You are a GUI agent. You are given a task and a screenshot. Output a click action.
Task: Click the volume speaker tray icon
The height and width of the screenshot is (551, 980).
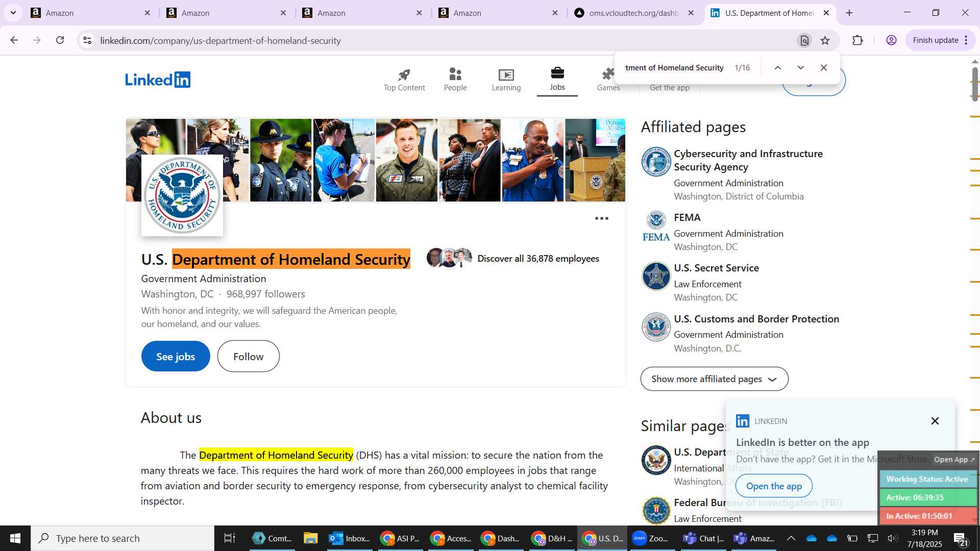892,538
